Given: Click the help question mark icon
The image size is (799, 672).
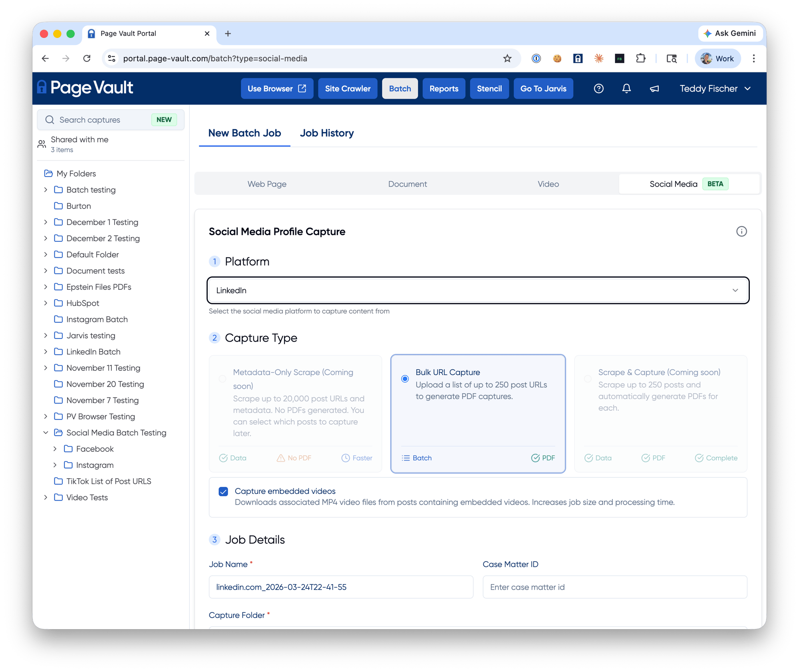Looking at the screenshot, I should (x=598, y=89).
